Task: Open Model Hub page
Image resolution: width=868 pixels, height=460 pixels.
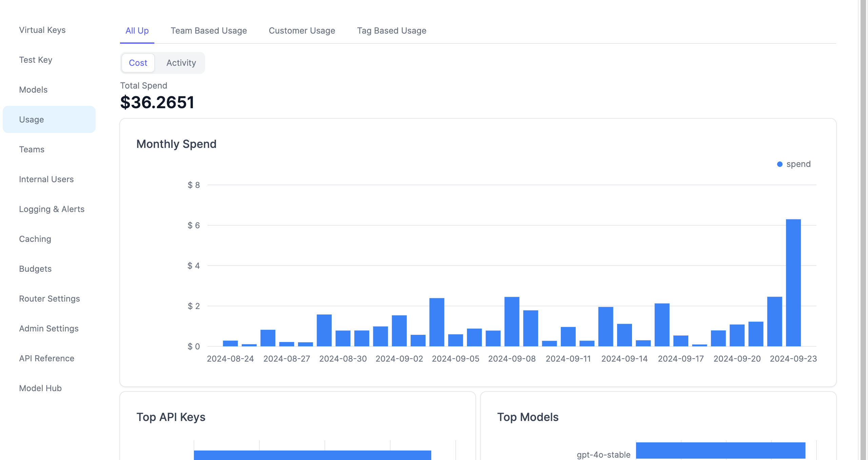Action: click(x=40, y=388)
